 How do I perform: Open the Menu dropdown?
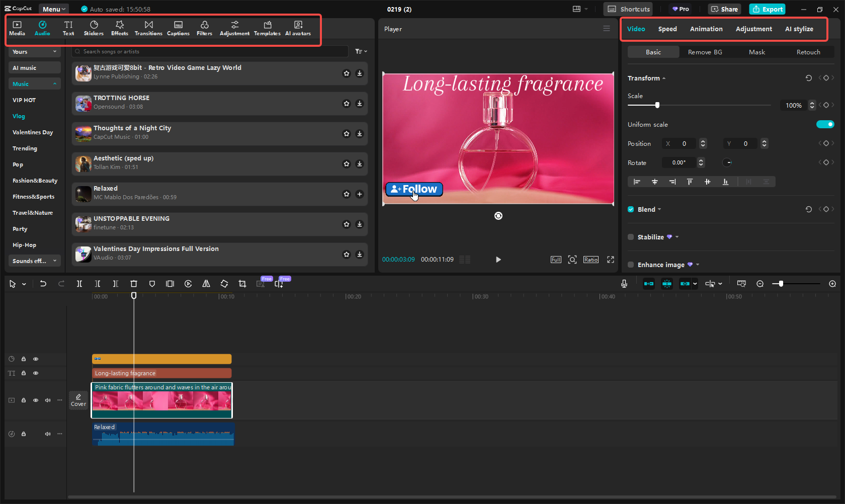click(54, 9)
